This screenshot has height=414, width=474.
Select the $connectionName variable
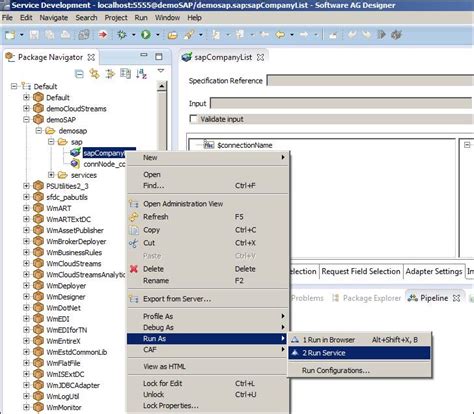coord(244,145)
